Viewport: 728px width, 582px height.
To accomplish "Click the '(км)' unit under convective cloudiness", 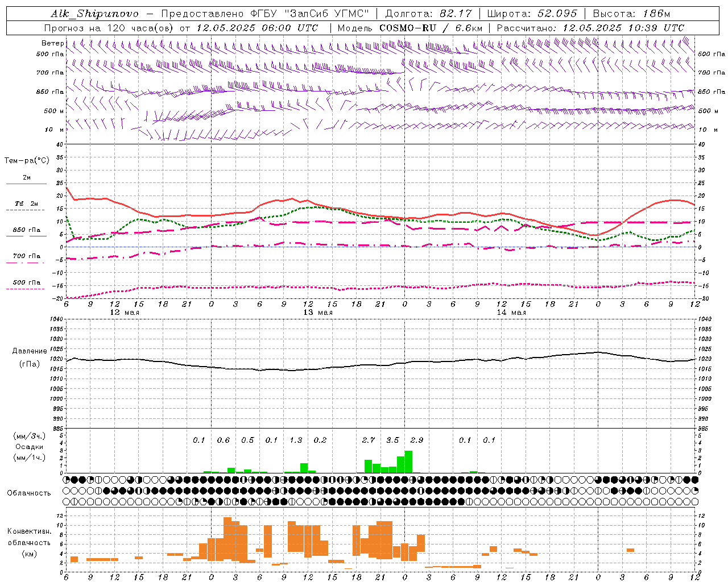I will tap(30, 554).
